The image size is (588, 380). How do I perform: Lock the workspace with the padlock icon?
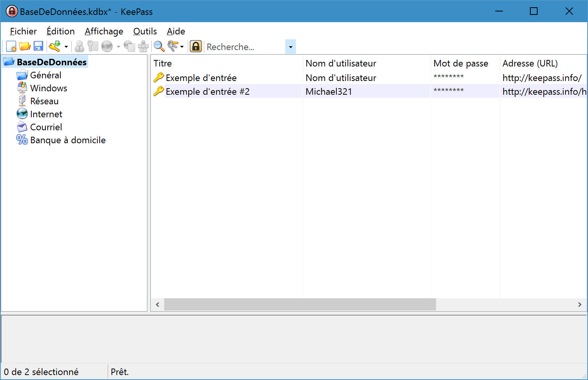[x=195, y=47]
